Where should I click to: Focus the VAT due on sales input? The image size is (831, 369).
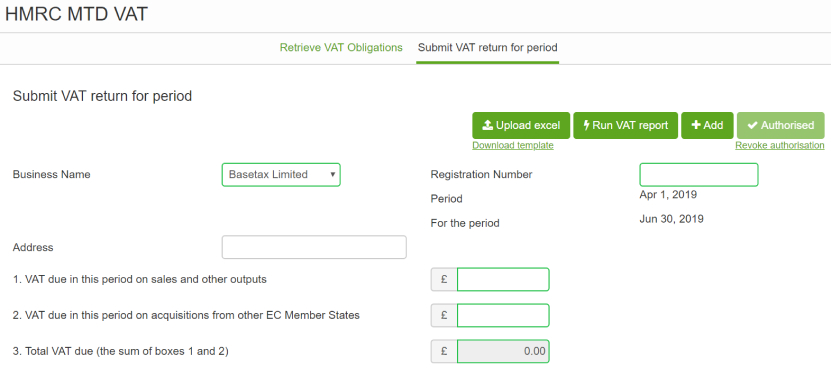(x=503, y=279)
